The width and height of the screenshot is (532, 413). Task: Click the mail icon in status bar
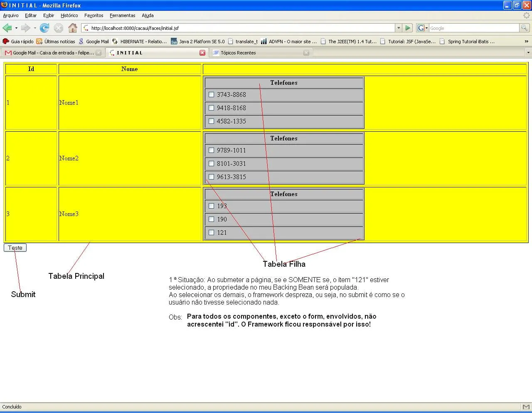click(526, 407)
